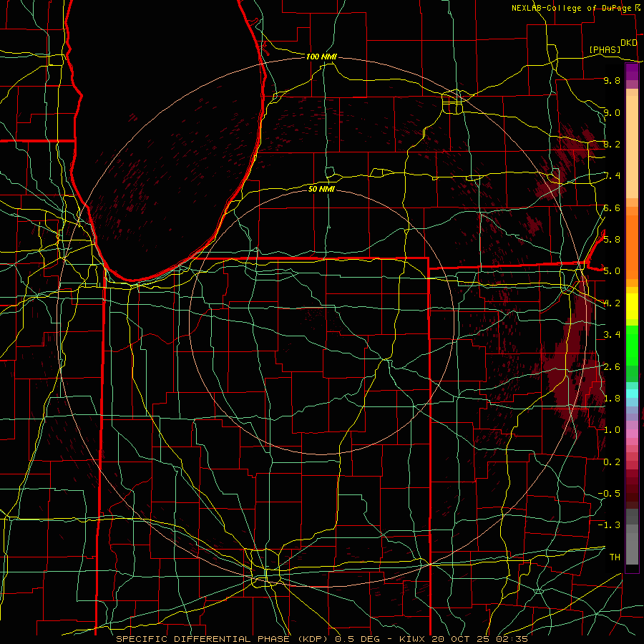This screenshot has width=644, height=644.
Task: Select the 4.2 color scale value
Action: click(x=613, y=303)
